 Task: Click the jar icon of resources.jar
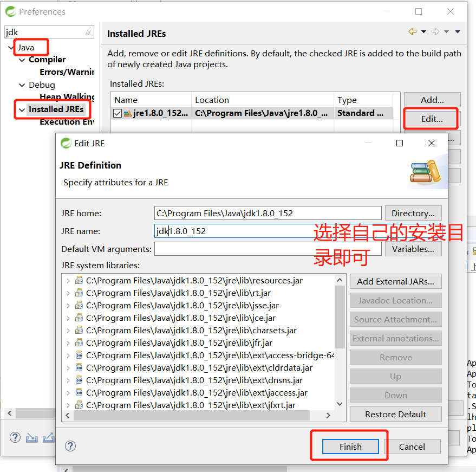(79, 280)
